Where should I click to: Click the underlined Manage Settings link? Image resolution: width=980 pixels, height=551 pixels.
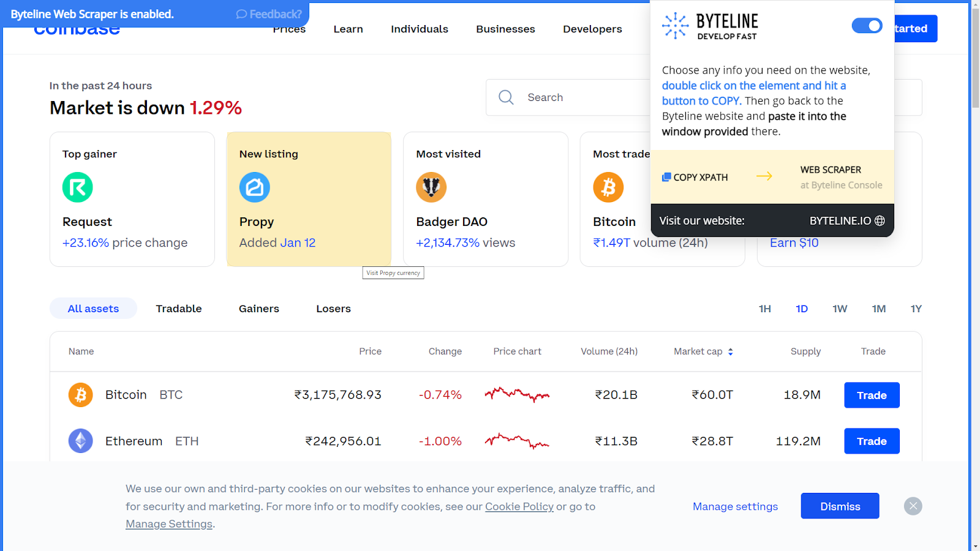coord(169,524)
